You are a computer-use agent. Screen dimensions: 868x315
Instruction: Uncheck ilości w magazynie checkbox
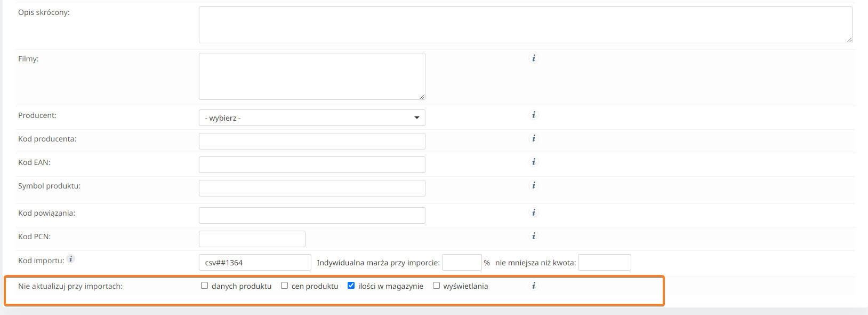tap(351, 286)
